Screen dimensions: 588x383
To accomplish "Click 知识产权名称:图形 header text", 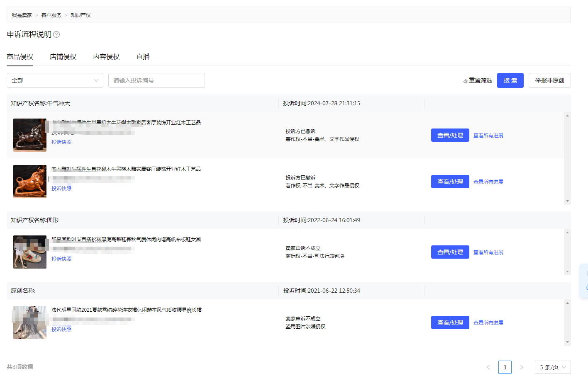I will click(35, 220).
